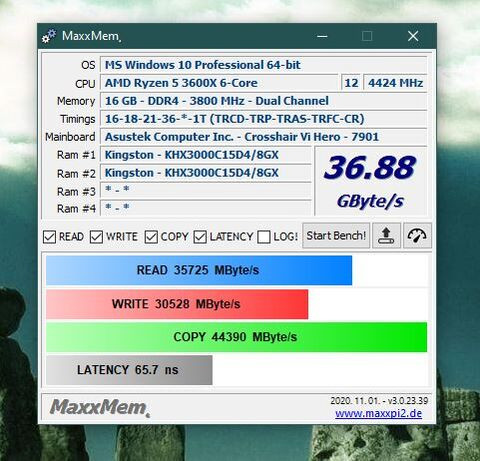Click the Timings label
480x461 pixels.
pos(78,119)
